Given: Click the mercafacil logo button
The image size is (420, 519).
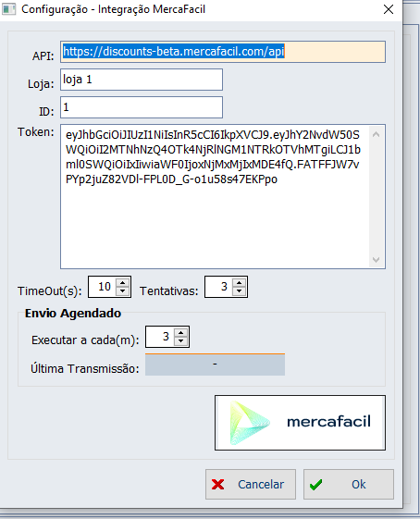Looking at the screenshot, I should pos(300,423).
